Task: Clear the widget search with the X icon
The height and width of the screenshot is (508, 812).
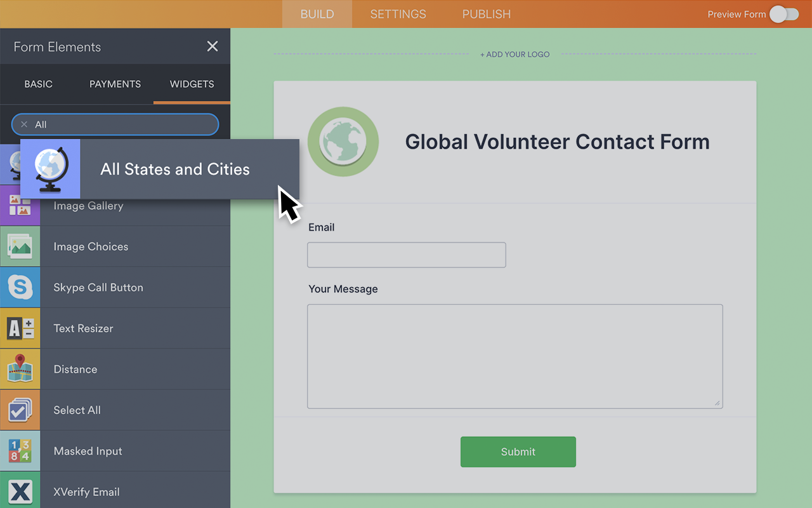Action: coord(24,124)
